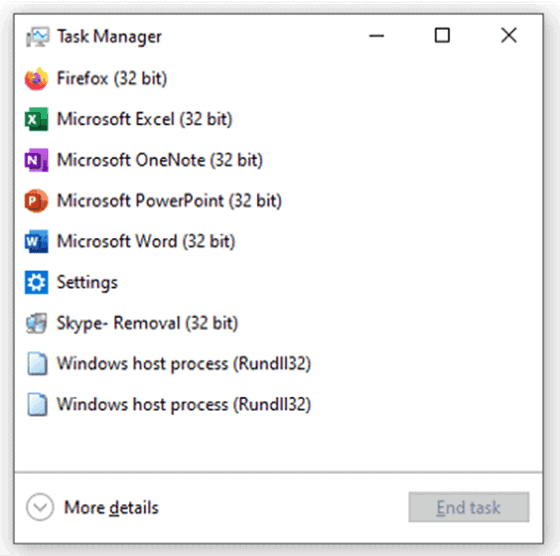Viewport: 560px width, 556px height.
Task: Expand More details chevron circle
Action: 40,507
